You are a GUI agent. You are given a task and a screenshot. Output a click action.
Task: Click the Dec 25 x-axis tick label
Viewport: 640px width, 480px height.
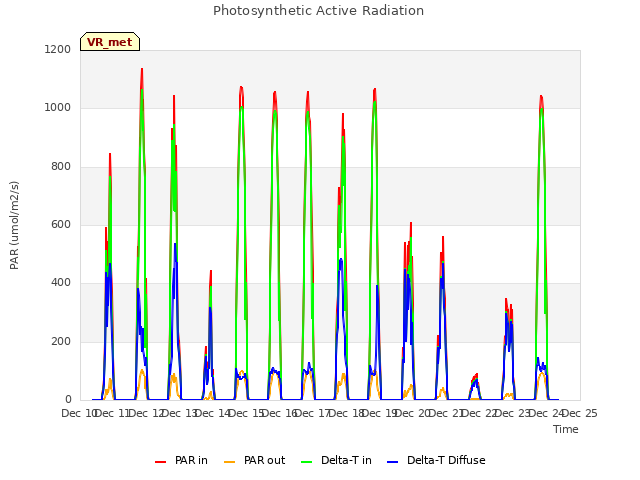(x=580, y=413)
